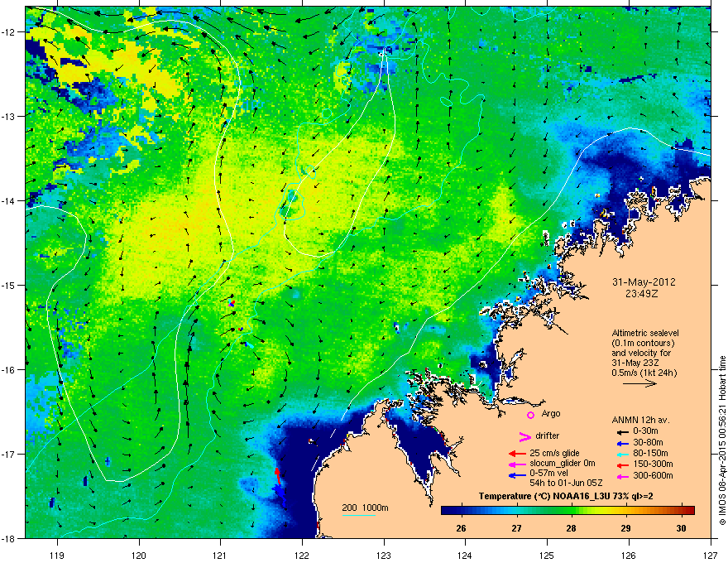Click the blue 0-57m vel legend arrow
Image resolution: width=728 pixels, height=563 pixels.
tap(517, 475)
